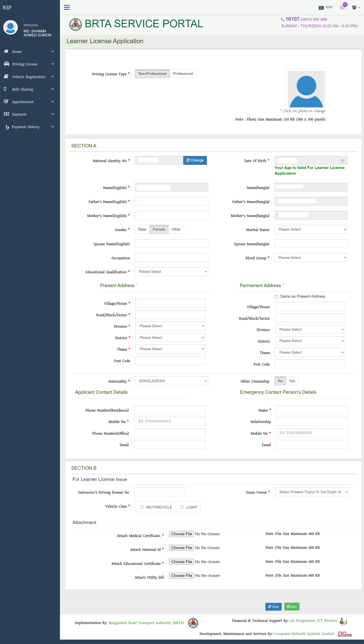Open Blood Group dropdown
The height and width of the screenshot is (644, 364).
click(311, 257)
